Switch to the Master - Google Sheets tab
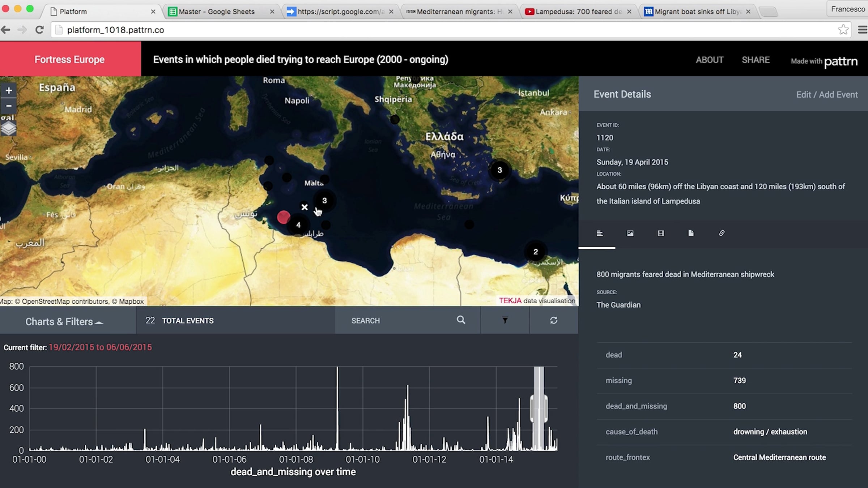The height and width of the screenshot is (488, 868). (x=217, y=12)
